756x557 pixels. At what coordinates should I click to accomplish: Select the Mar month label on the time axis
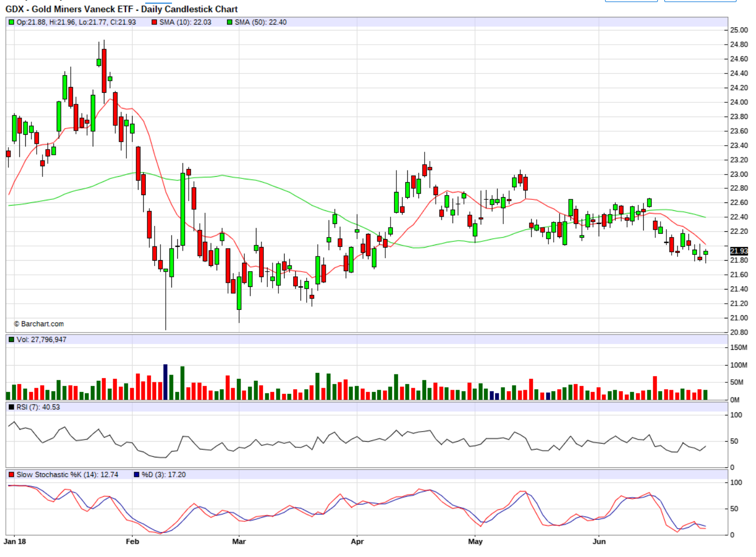pyautogui.click(x=239, y=542)
